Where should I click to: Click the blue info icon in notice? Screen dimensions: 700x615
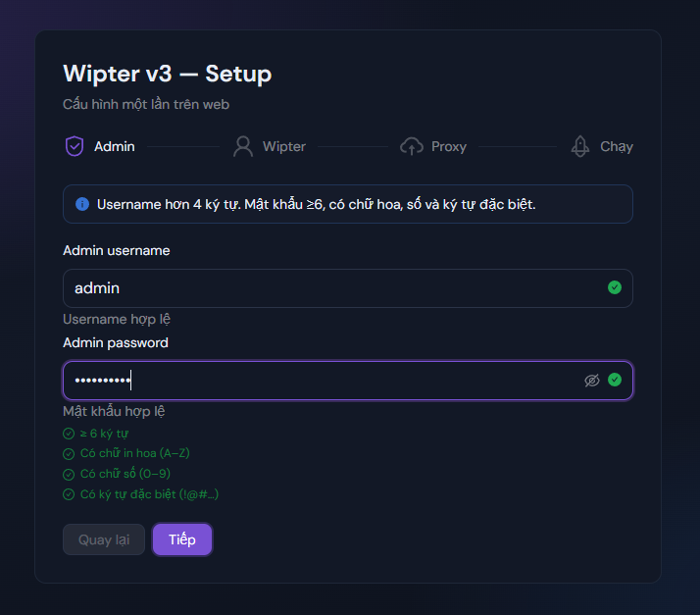(82, 204)
